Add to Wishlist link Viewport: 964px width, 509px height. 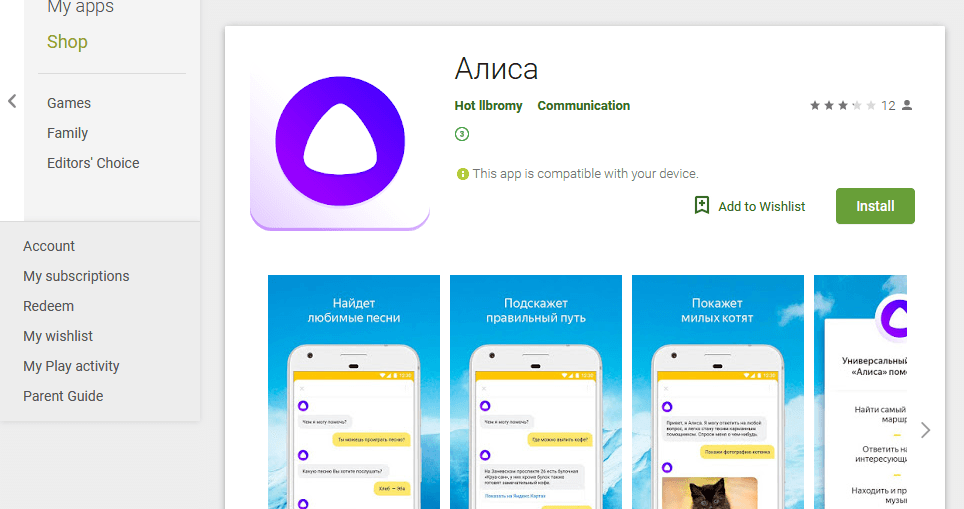click(x=761, y=207)
